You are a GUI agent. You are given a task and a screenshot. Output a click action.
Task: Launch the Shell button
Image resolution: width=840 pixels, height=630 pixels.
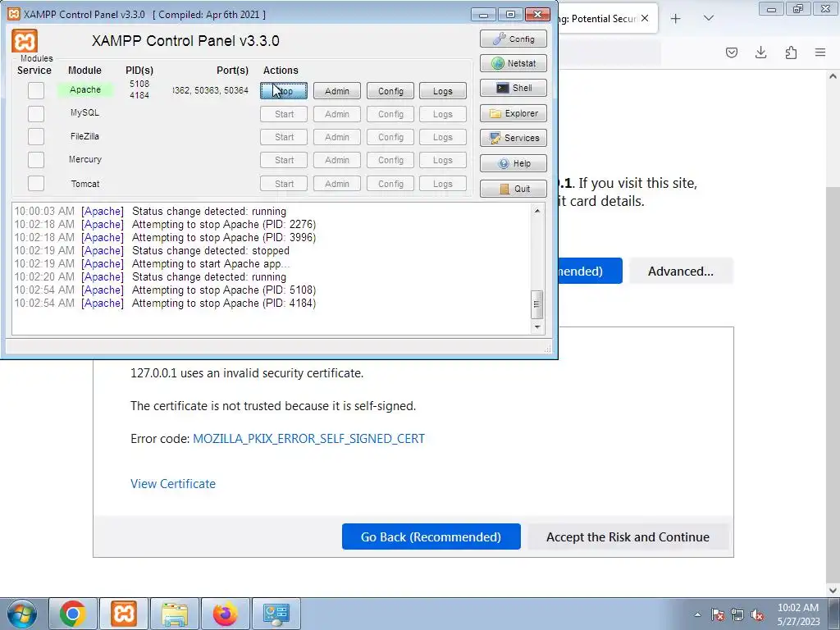(514, 88)
